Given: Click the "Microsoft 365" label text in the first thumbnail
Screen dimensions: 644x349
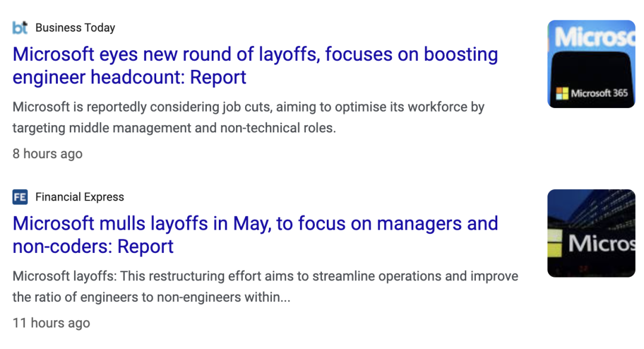Looking at the screenshot, I should pyautogui.click(x=599, y=94).
